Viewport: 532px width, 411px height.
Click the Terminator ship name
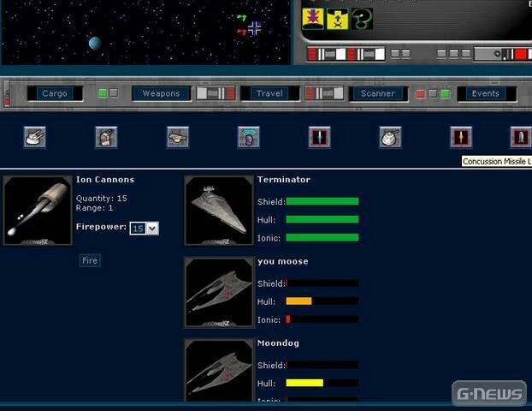284,180
